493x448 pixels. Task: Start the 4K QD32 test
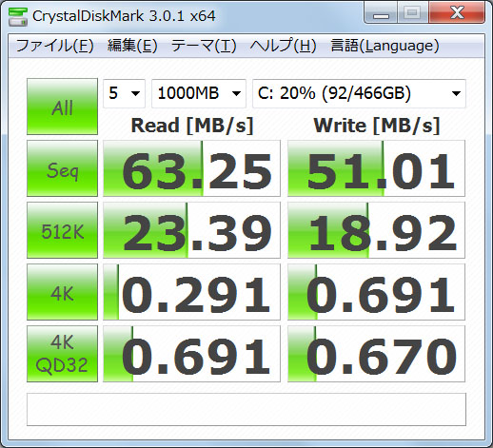pos(62,354)
